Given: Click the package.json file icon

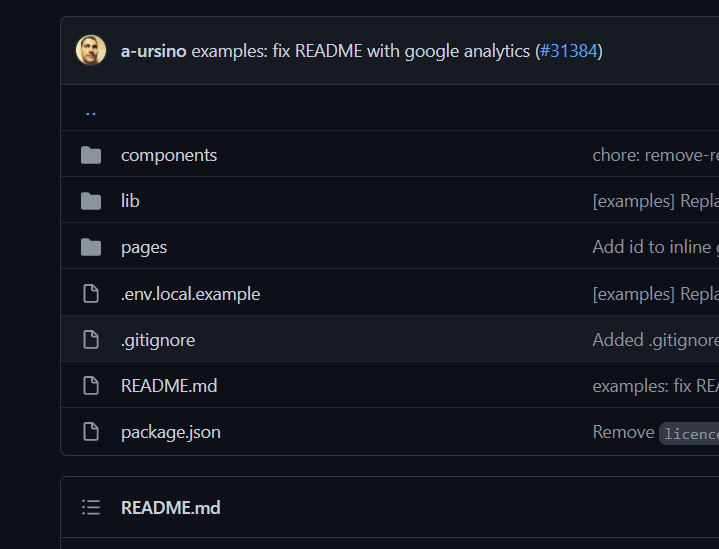Looking at the screenshot, I should tap(91, 432).
